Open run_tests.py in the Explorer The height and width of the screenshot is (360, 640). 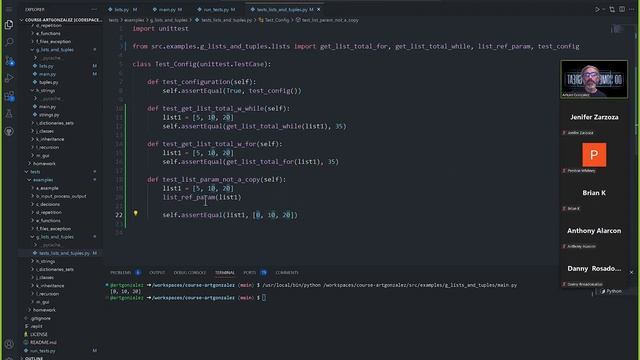tap(60, 351)
